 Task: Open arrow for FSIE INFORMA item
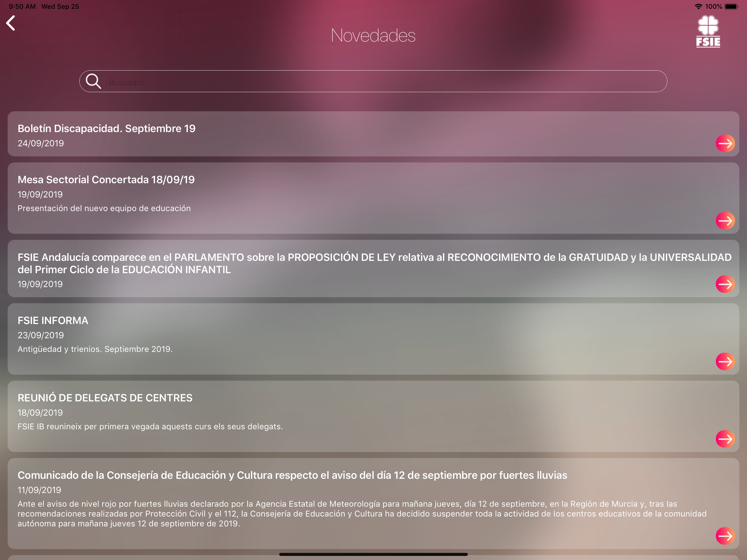pos(725,362)
